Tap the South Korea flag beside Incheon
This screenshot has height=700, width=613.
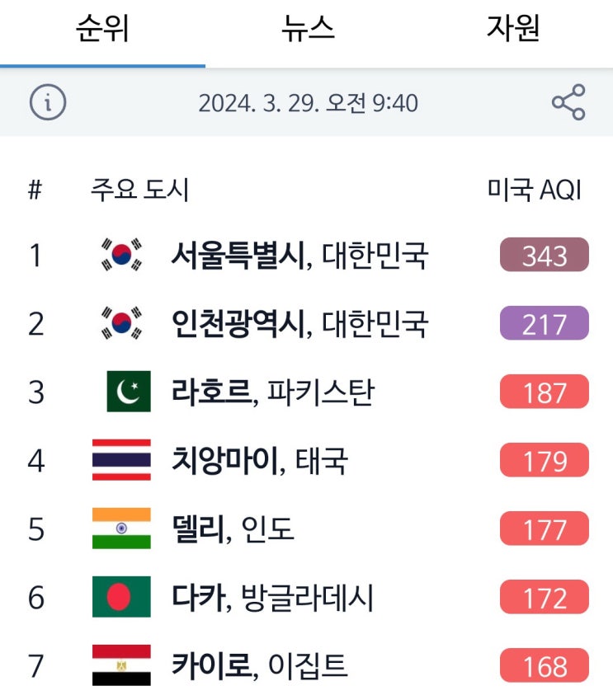tap(121, 323)
